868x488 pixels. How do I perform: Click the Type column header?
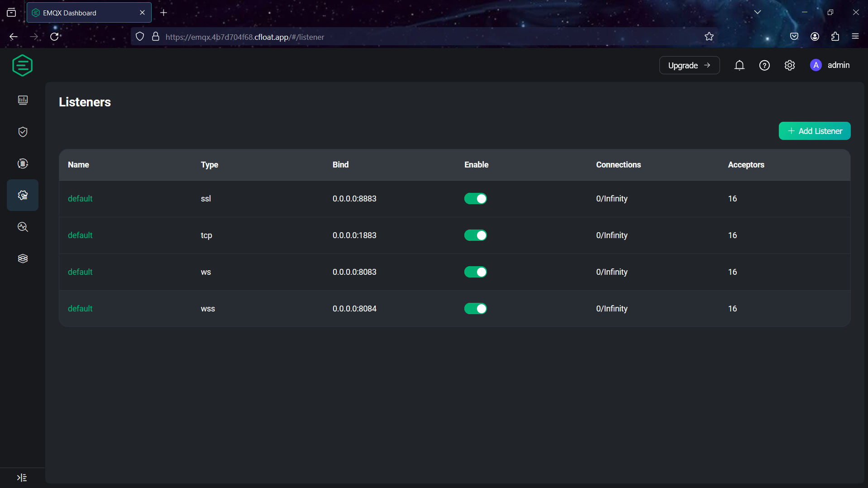click(210, 165)
